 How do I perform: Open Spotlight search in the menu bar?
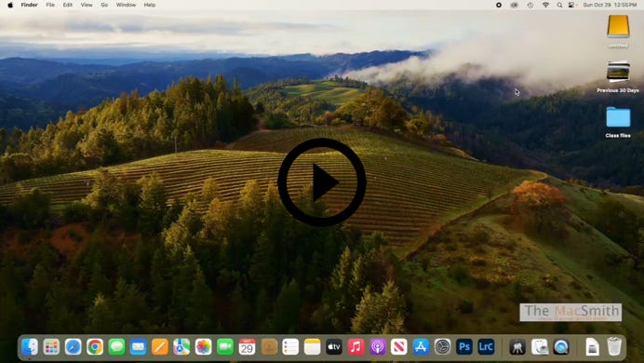point(559,5)
